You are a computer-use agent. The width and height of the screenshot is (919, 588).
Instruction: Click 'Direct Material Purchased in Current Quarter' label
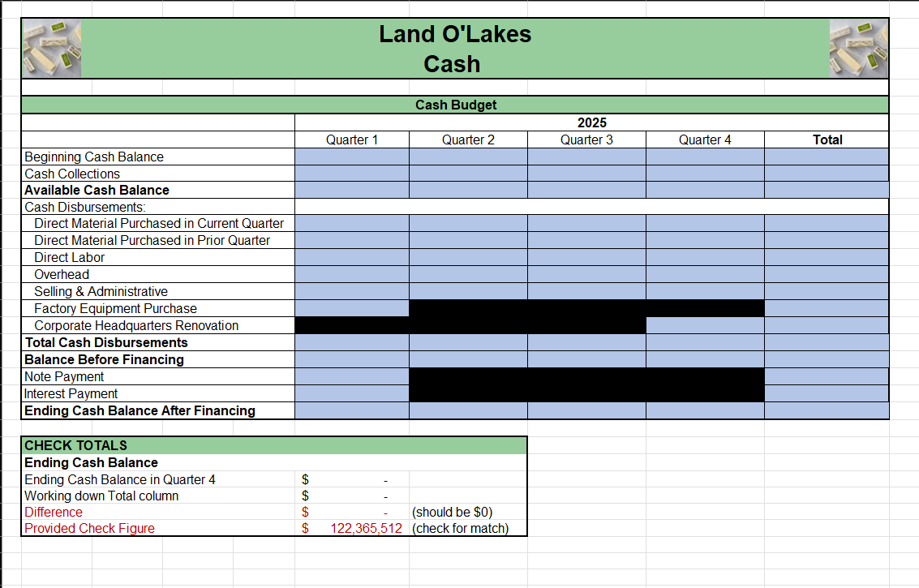[159, 223]
